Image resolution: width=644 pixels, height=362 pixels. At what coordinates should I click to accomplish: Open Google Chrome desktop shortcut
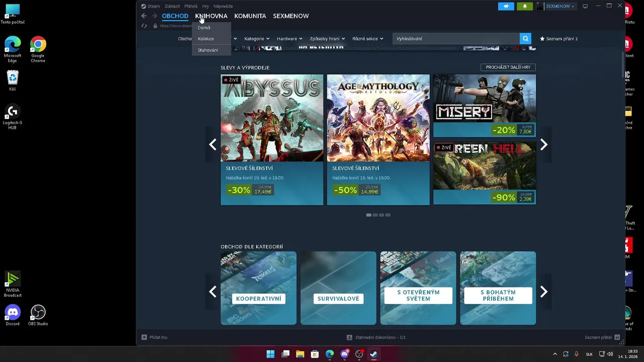tap(38, 50)
